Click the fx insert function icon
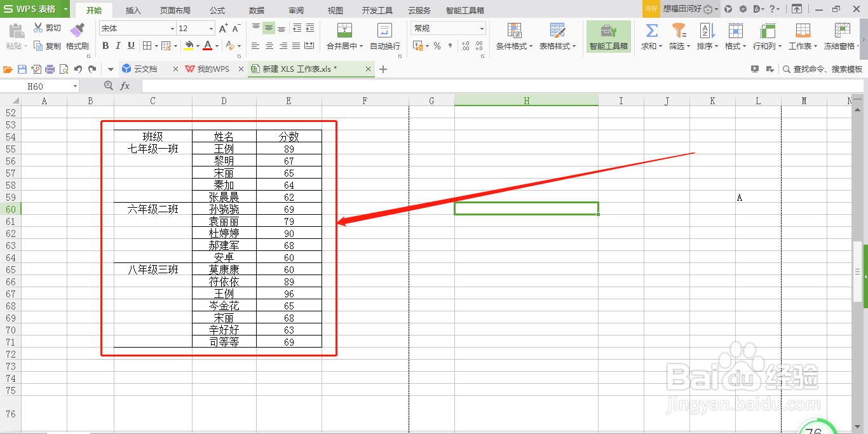 (x=125, y=86)
